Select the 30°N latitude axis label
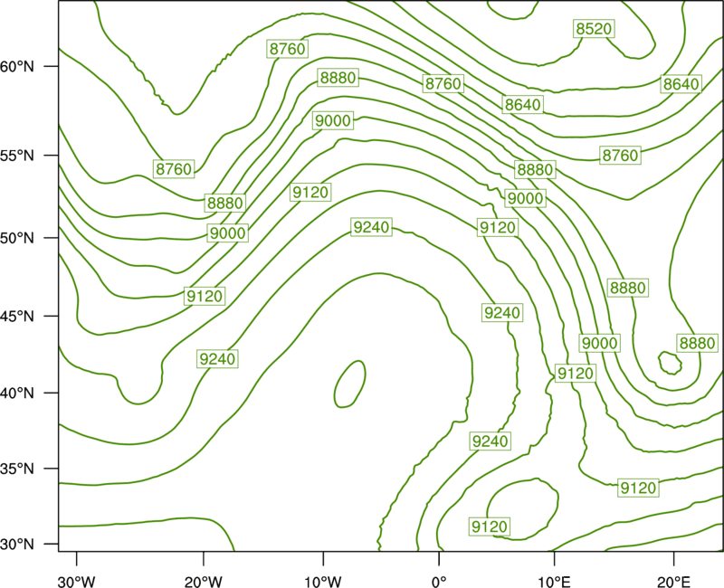724x588 pixels. tap(17, 545)
